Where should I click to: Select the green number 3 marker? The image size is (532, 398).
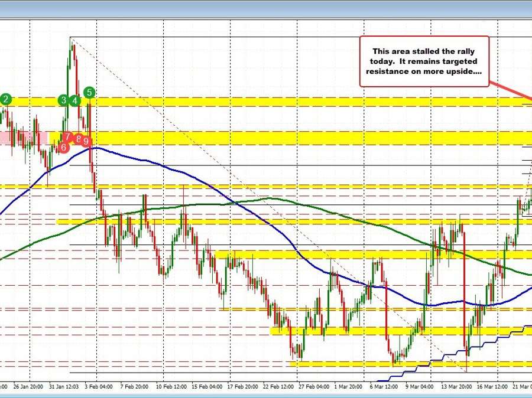[x=63, y=101]
